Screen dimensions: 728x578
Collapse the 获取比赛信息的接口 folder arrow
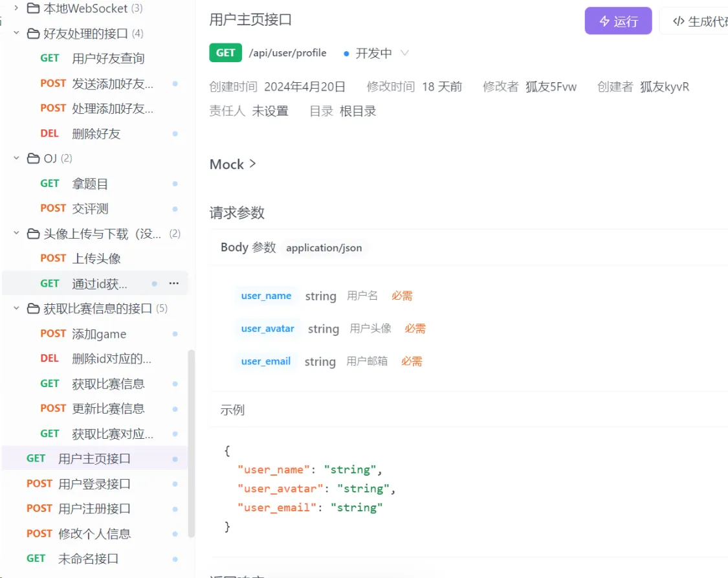(x=16, y=308)
